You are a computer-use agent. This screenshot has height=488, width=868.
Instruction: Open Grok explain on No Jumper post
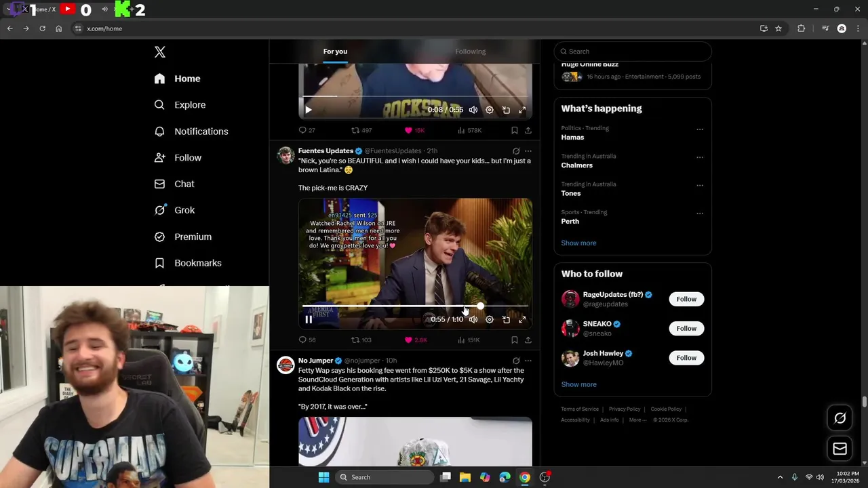click(x=516, y=361)
